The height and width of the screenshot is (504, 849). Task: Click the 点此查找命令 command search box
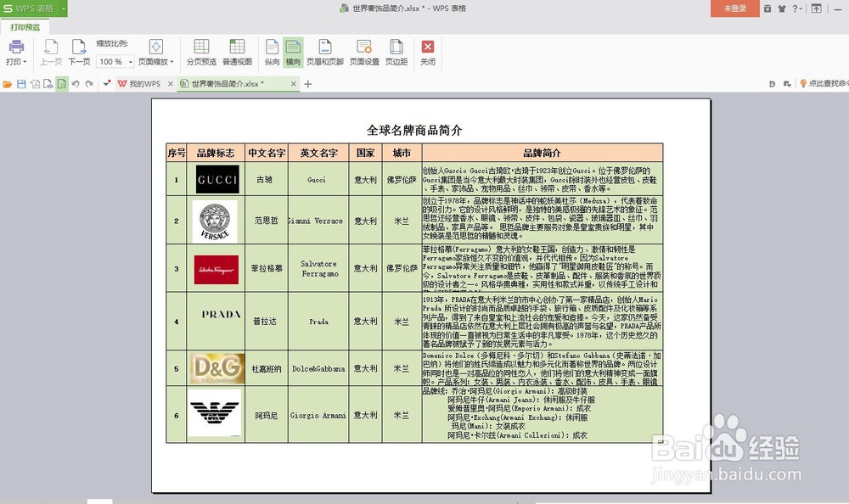824,84
